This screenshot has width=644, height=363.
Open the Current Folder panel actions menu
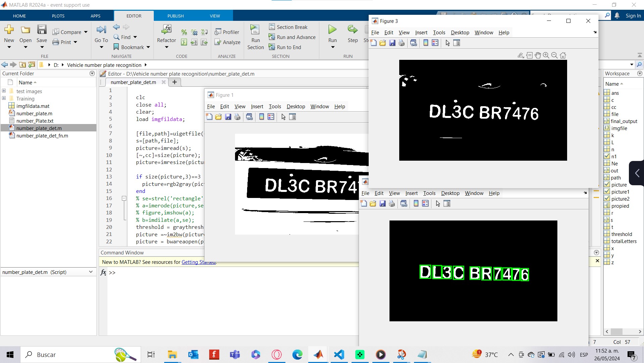click(92, 74)
